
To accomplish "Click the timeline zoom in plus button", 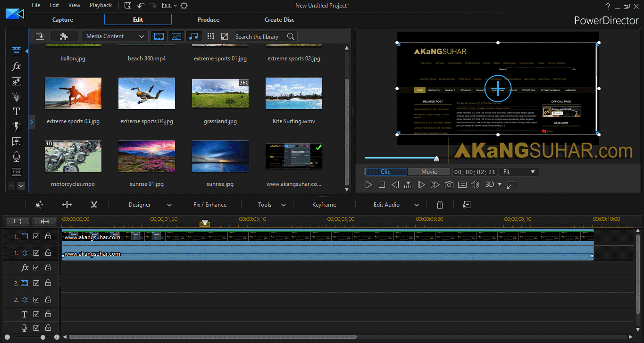I will pyautogui.click(x=57, y=337).
